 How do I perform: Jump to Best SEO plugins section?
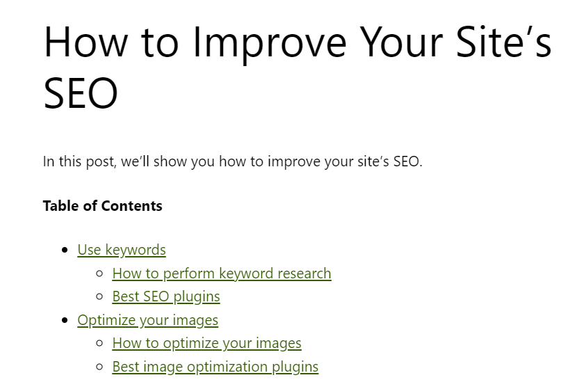tap(166, 296)
